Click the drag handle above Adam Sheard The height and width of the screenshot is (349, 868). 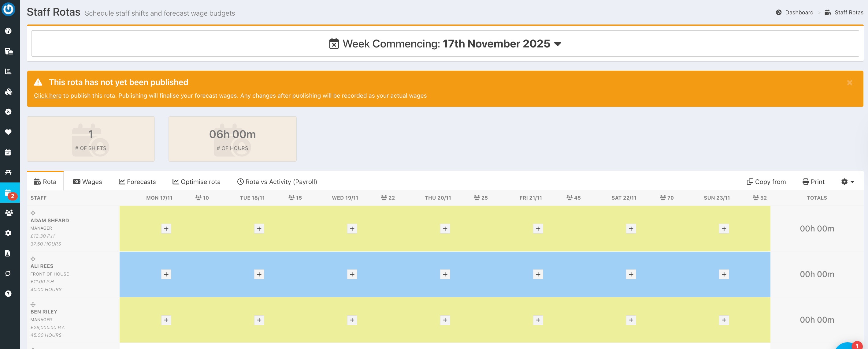point(33,213)
